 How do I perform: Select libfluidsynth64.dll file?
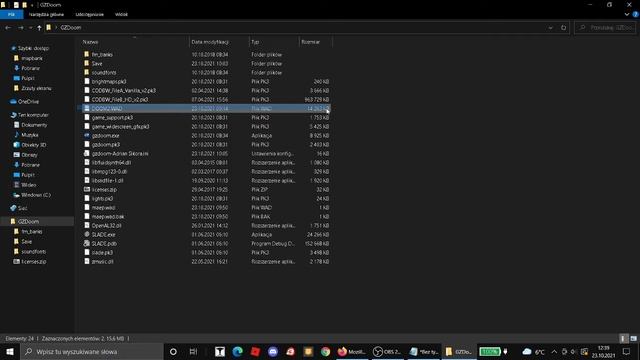point(111,162)
